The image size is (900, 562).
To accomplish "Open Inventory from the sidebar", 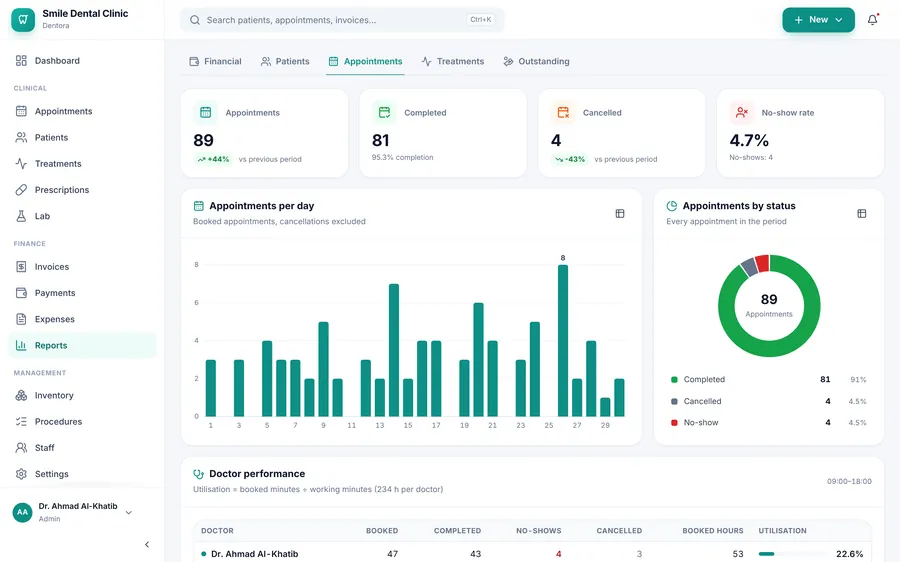I will 82,395.
